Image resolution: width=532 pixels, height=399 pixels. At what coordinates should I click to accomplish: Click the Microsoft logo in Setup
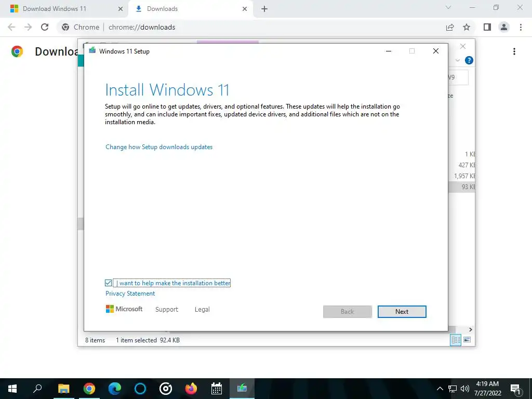[x=124, y=309]
